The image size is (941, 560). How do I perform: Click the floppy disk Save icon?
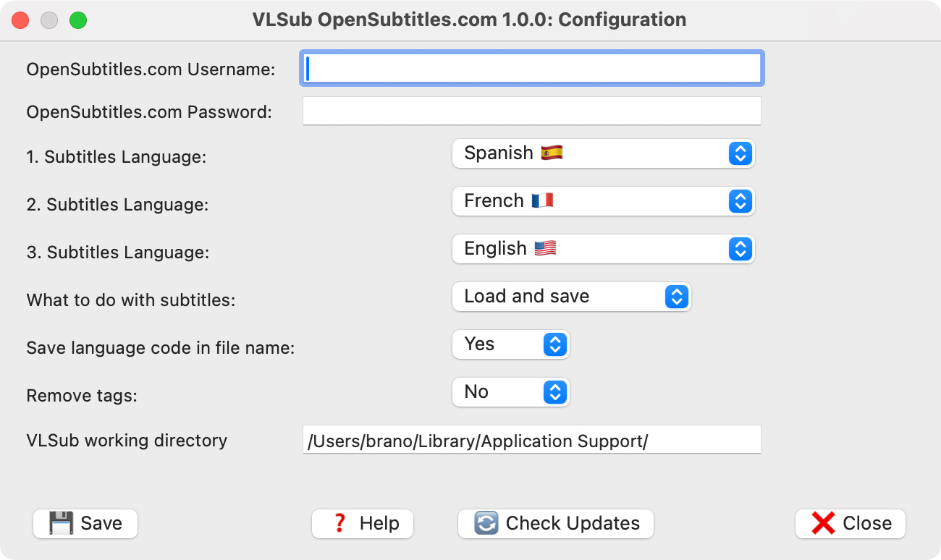coord(62,523)
